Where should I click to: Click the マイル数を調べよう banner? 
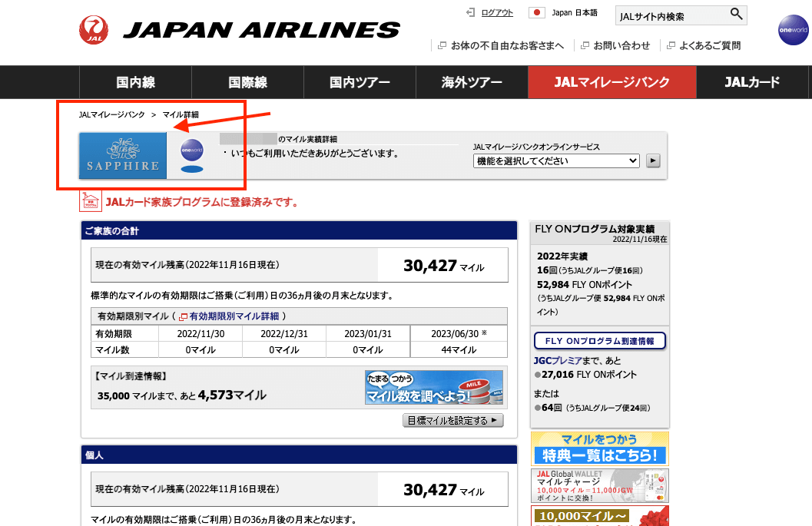(x=434, y=387)
